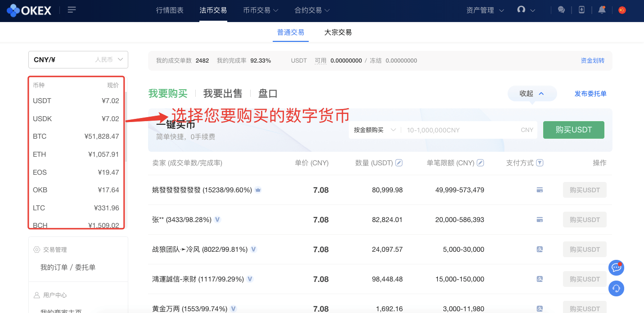Select 法币交易 in top navigation
The image size is (644, 313).
(x=213, y=10)
